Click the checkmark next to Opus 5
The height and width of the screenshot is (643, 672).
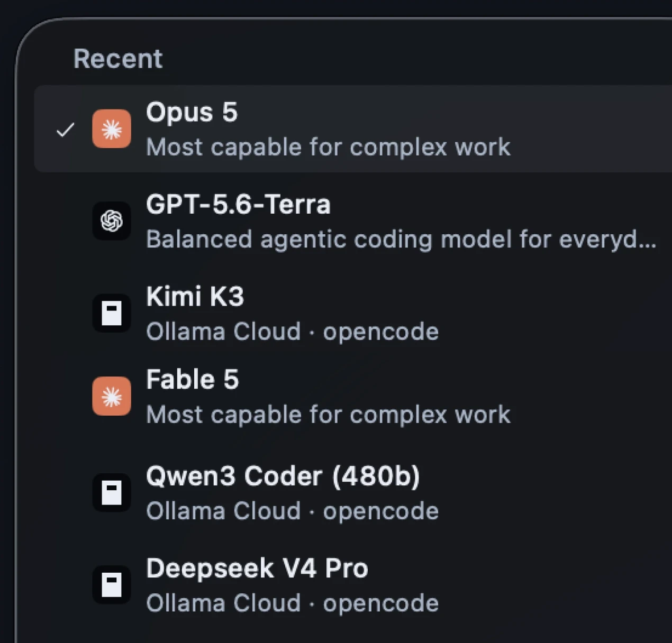[x=66, y=130]
